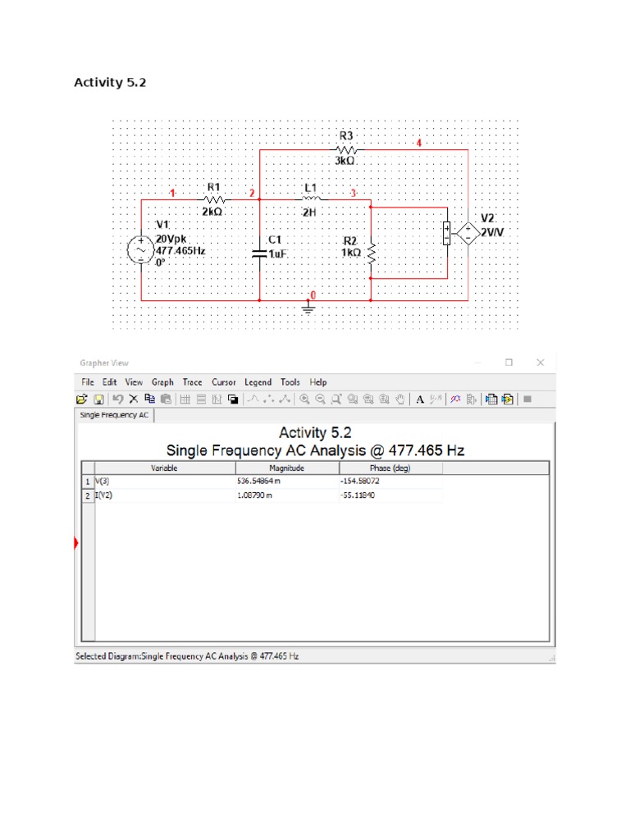Open the Graph menu
Screen dimensions: 630x840
tap(163, 382)
